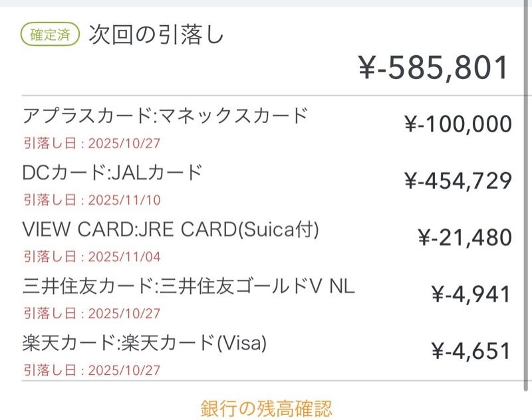Open the 銀行の残高確認 link
This screenshot has height=420, width=532.
click(x=266, y=407)
